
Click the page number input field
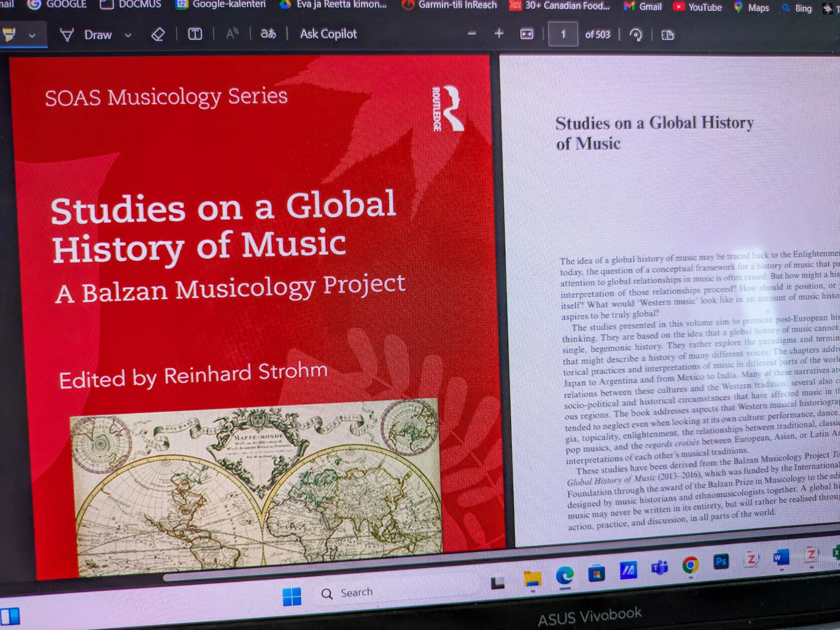coord(563,34)
